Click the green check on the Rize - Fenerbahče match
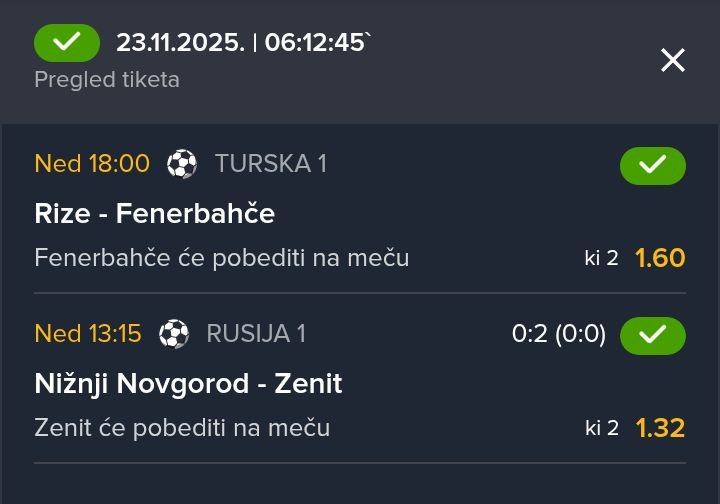 pos(652,165)
